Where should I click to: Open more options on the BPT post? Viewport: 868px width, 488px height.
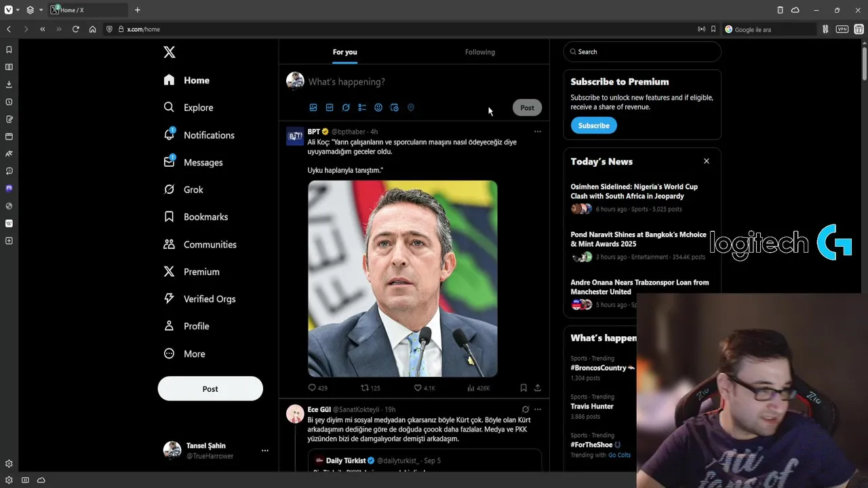[x=538, y=131]
